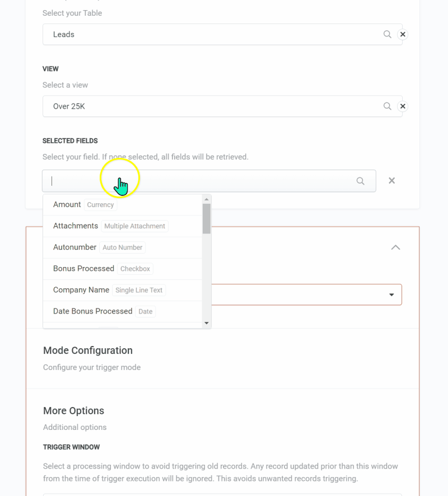Clear the Over 25K view selection
Image resolution: width=448 pixels, height=496 pixels.
[403, 106]
